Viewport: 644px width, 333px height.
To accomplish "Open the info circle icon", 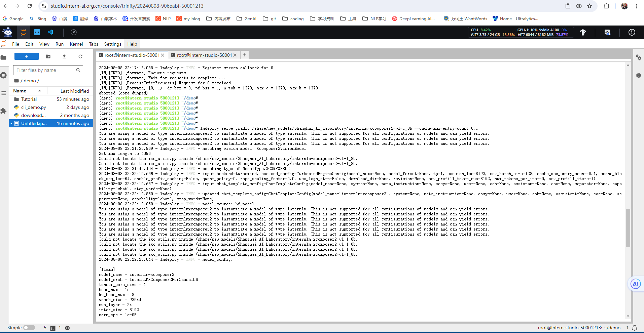I will point(632,32).
